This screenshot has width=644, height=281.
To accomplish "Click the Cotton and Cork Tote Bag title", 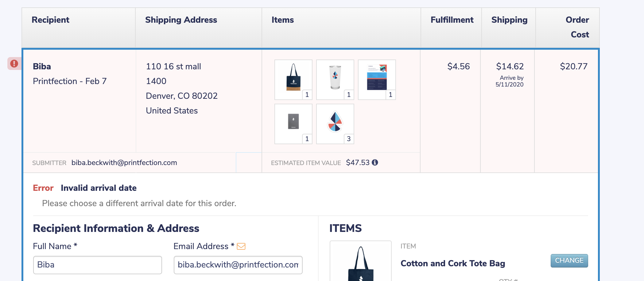I will [x=453, y=264].
